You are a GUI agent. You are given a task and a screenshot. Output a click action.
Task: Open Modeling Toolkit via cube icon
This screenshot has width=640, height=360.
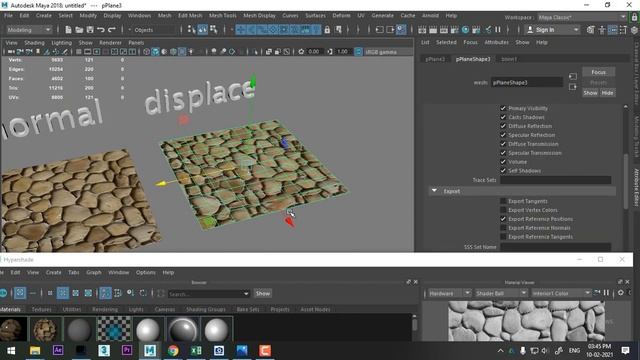pos(591,30)
